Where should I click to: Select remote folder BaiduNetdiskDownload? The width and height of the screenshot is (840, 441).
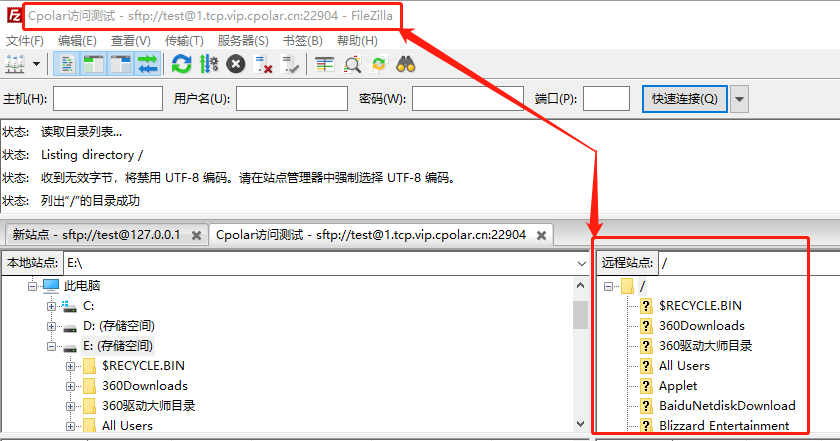point(727,406)
